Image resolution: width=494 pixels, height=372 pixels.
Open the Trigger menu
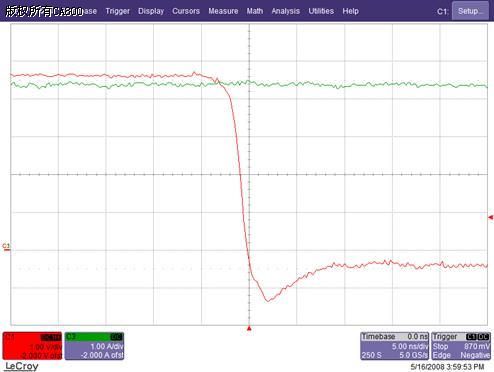(117, 11)
